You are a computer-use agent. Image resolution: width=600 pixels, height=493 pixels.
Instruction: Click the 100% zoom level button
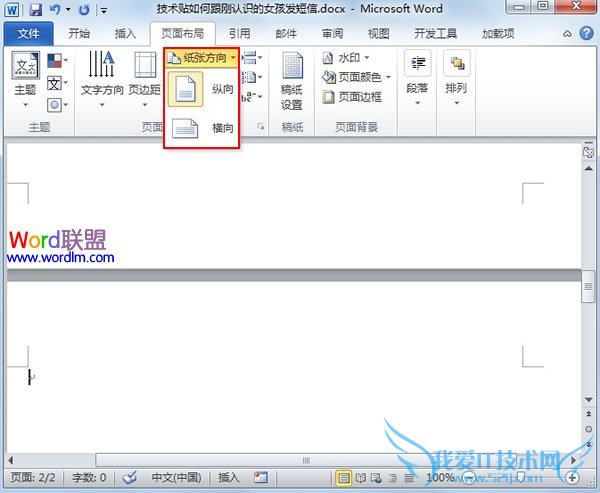(440, 477)
